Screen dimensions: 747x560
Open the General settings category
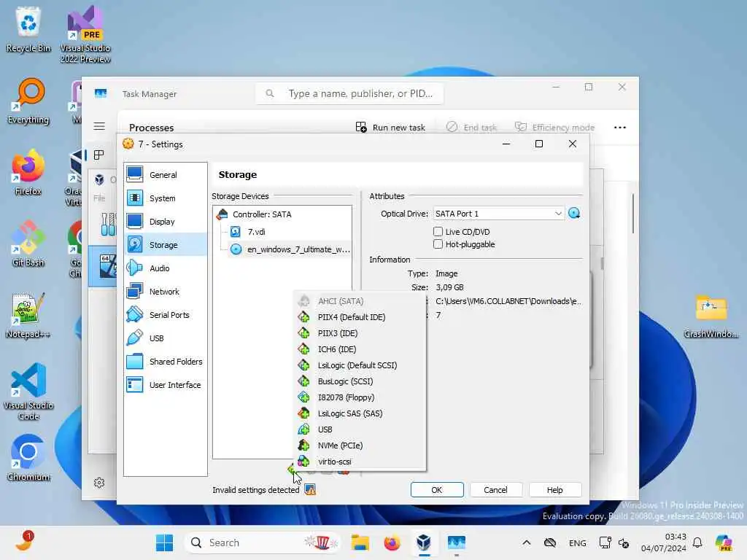click(165, 175)
